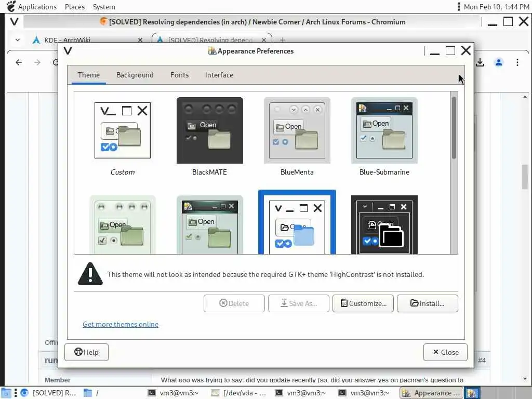Image resolution: width=532 pixels, height=399 pixels.
Task: Click the Chromium page scrollbar thumb
Action: (525, 177)
